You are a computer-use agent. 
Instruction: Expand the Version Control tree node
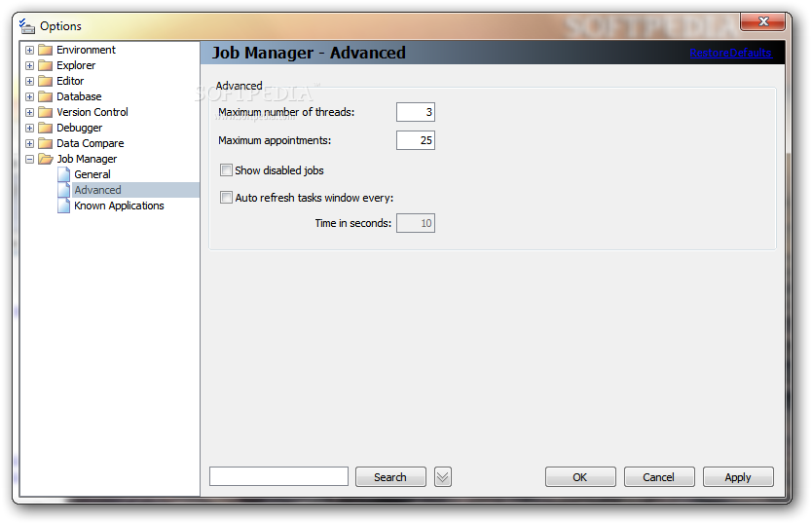(29, 112)
